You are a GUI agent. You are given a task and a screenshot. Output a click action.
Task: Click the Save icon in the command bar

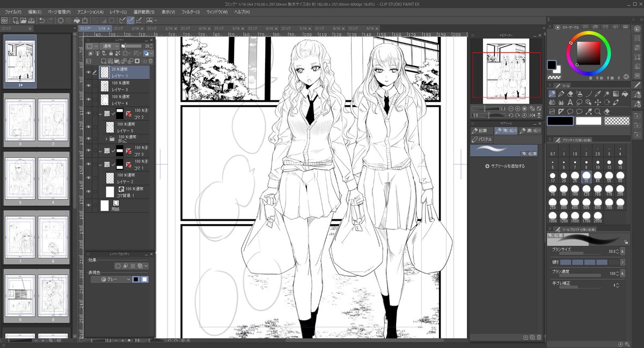coord(31,20)
